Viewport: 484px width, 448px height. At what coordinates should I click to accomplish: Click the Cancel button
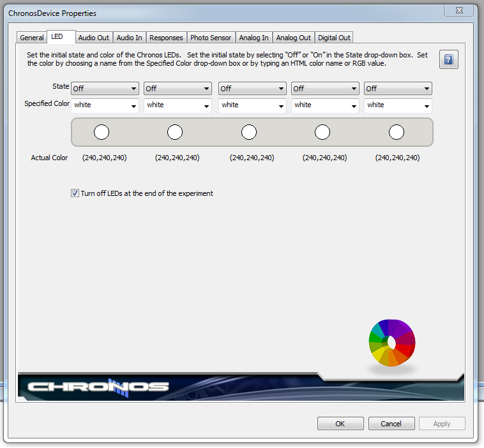pos(391,424)
